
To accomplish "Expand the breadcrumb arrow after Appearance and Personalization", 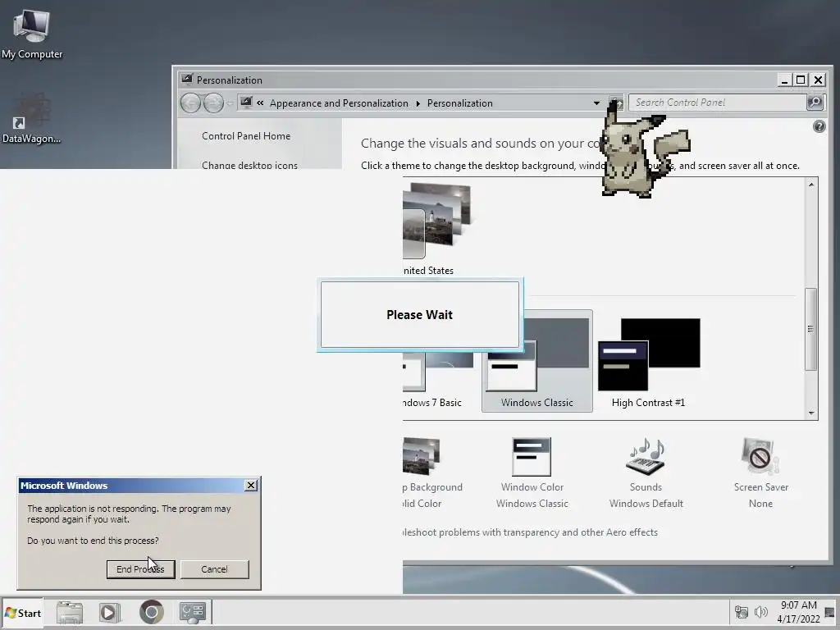I will 418,103.
